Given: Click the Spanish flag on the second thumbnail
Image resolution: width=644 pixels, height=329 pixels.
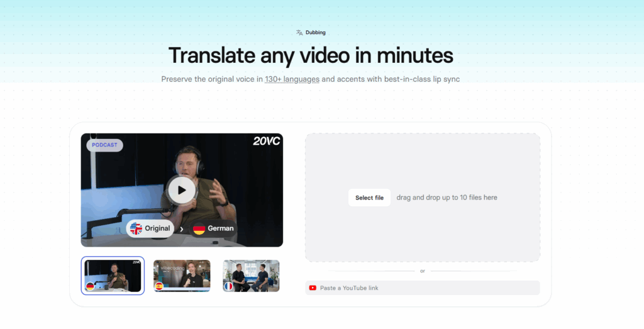Looking at the screenshot, I should click(x=159, y=286).
